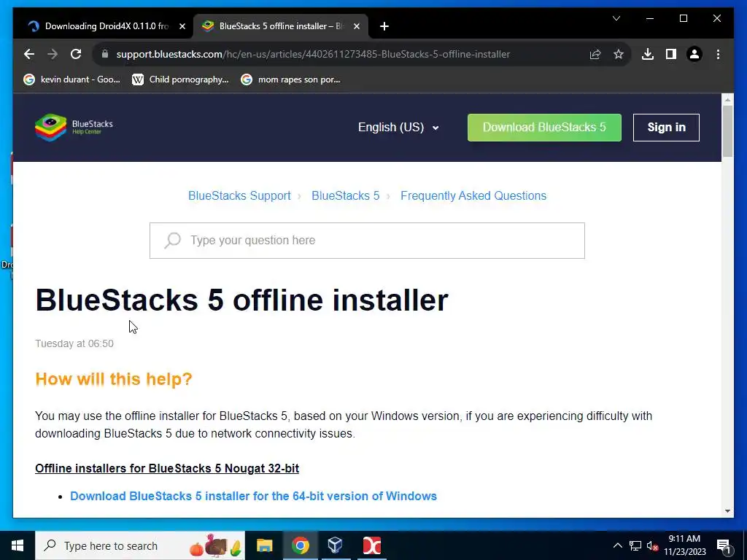Open a new tab with the plus button

(x=384, y=26)
